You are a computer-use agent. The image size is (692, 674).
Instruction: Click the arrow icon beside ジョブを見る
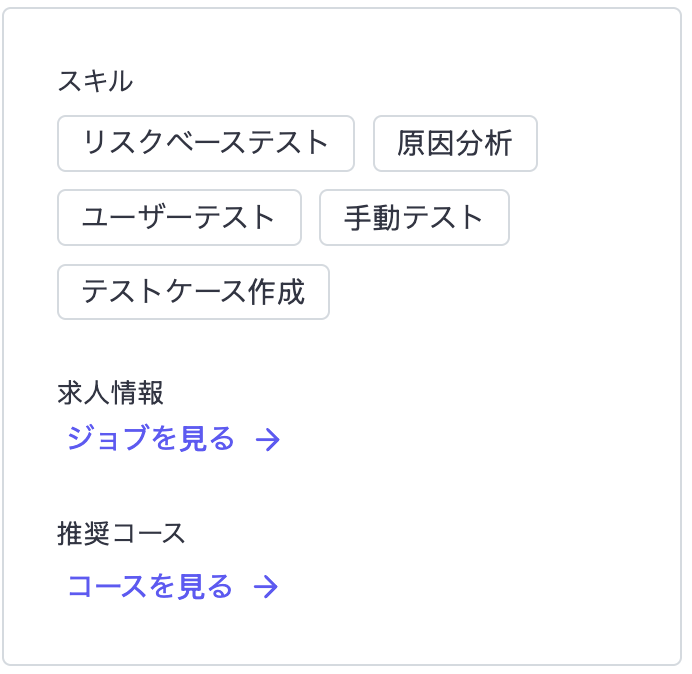pyautogui.click(x=267, y=440)
